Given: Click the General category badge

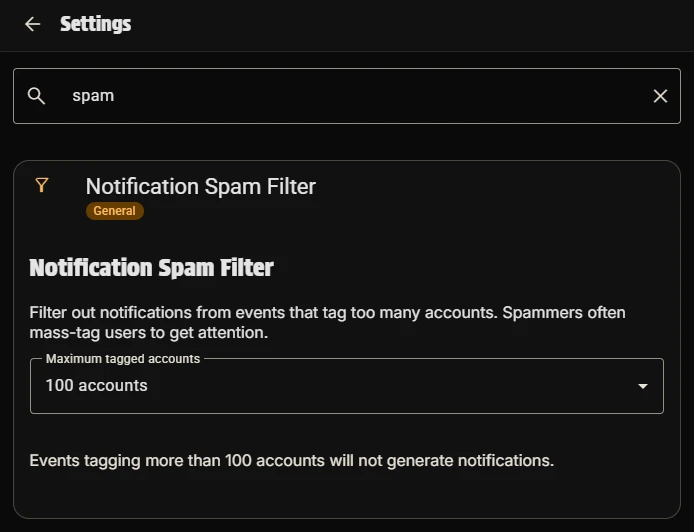Looking at the screenshot, I should click(x=115, y=211).
